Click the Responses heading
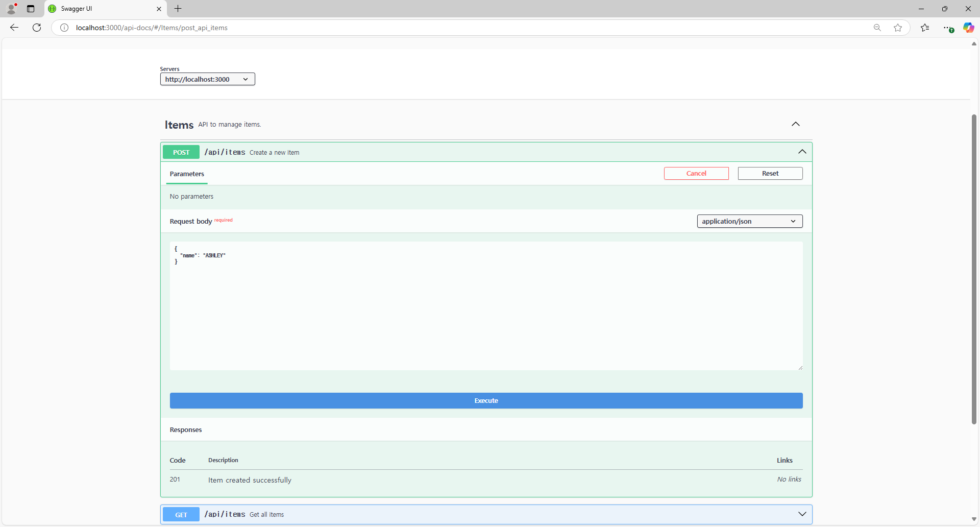The width and height of the screenshot is (980, 527). click(x=186, y=430)
